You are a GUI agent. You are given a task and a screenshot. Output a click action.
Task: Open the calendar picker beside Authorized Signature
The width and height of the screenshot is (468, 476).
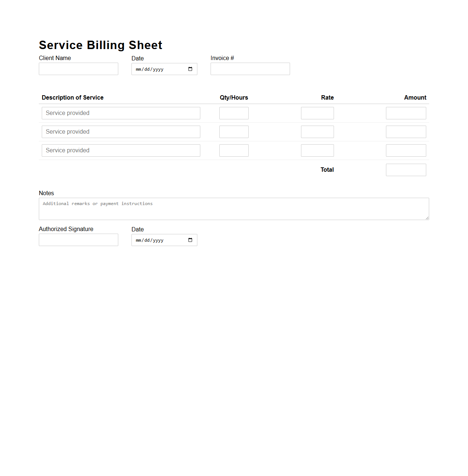190,240
